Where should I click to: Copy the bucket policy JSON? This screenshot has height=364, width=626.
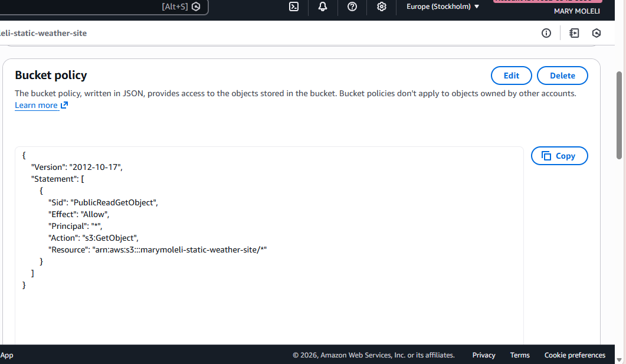tap(559, 156)
